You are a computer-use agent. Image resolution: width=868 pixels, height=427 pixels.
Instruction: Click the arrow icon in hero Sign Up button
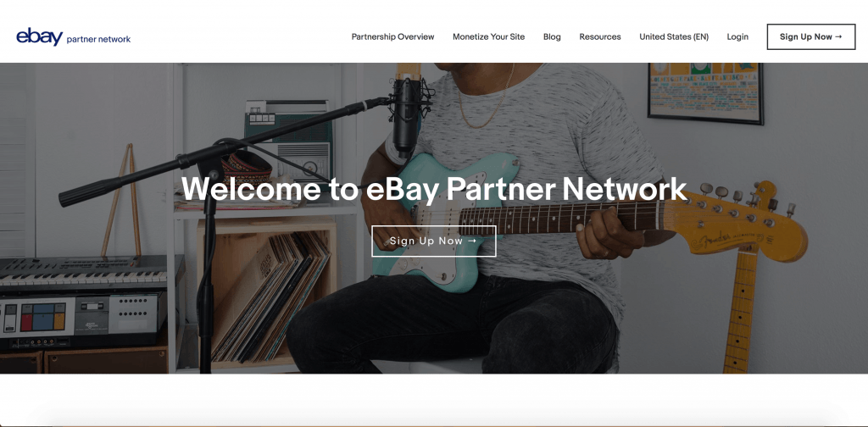pyautogui.click(x=472, y=241)
